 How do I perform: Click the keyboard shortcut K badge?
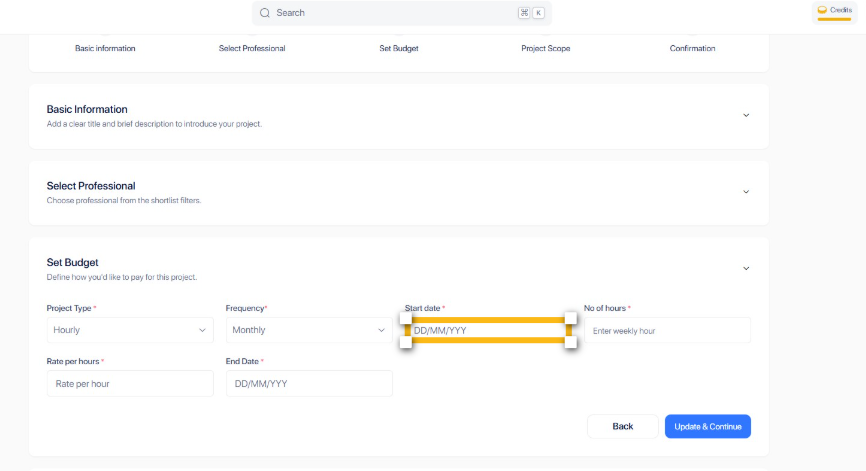tap(538, 13)
